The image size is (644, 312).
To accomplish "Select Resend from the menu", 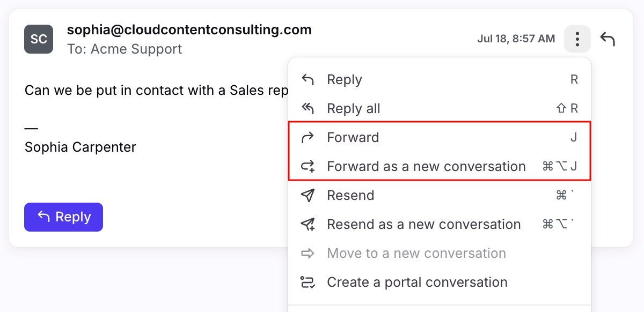I will [x=440, y=196].
